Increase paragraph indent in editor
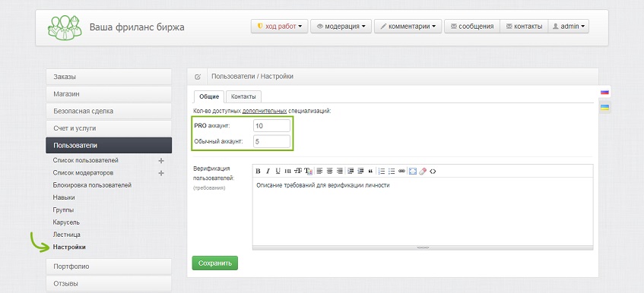The width and height of the screenshot is (644, 293). [x=351, y=171]
